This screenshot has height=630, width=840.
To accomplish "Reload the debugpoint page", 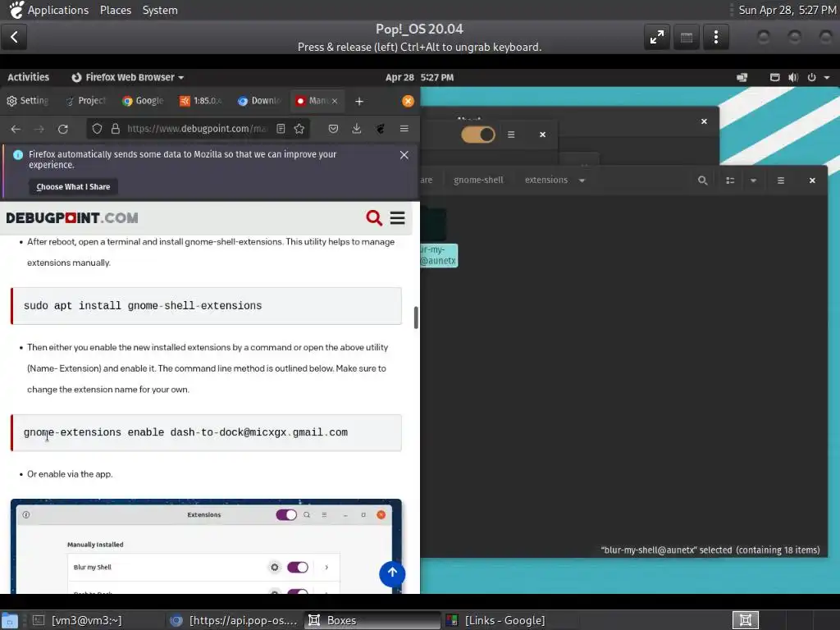I will pyautogui.click(x=62, y=129).
